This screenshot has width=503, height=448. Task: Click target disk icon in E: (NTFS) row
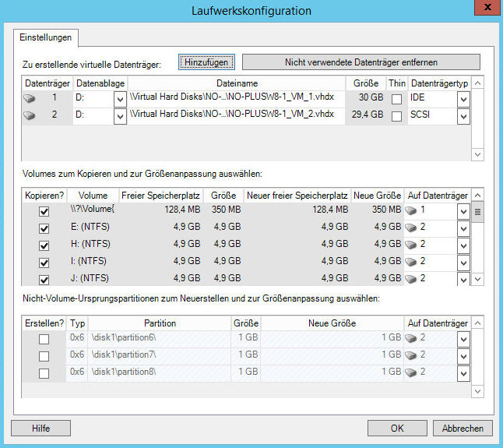412,228
